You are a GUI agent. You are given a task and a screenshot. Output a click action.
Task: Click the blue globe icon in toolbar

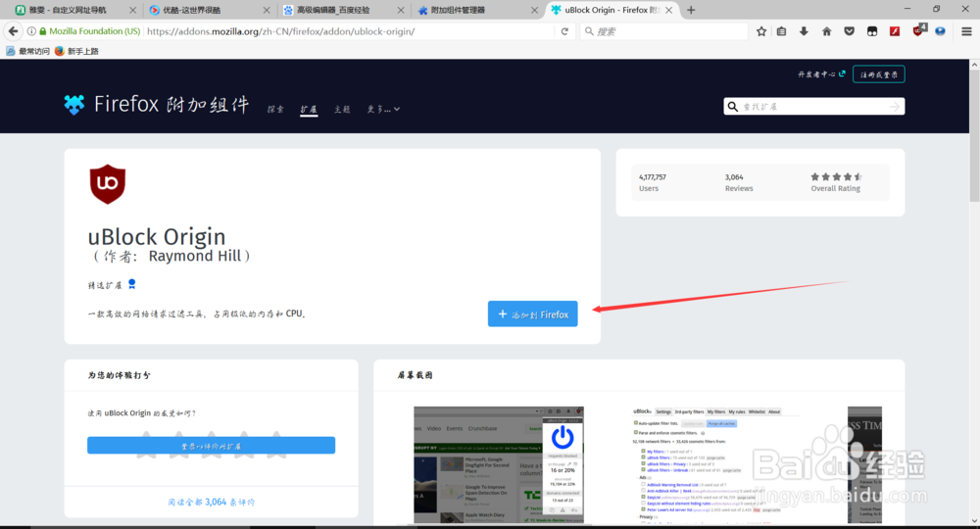pyautogui.click(x=940, y=31)
